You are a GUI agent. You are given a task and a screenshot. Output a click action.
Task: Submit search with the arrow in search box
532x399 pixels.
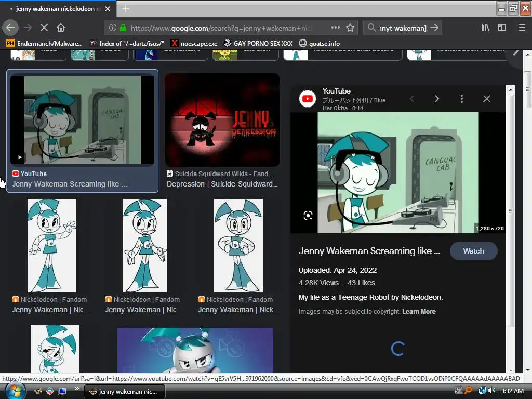click(x=434, y=28)
